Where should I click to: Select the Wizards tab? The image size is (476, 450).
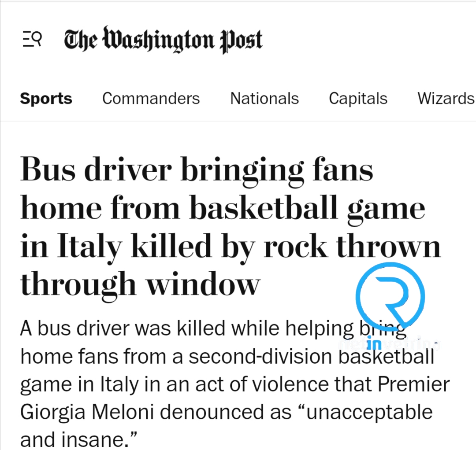(x=446, y=99)
